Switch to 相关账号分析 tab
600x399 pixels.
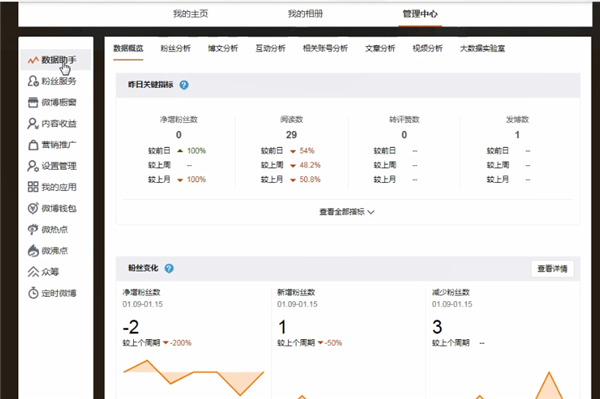coord(325,48)
